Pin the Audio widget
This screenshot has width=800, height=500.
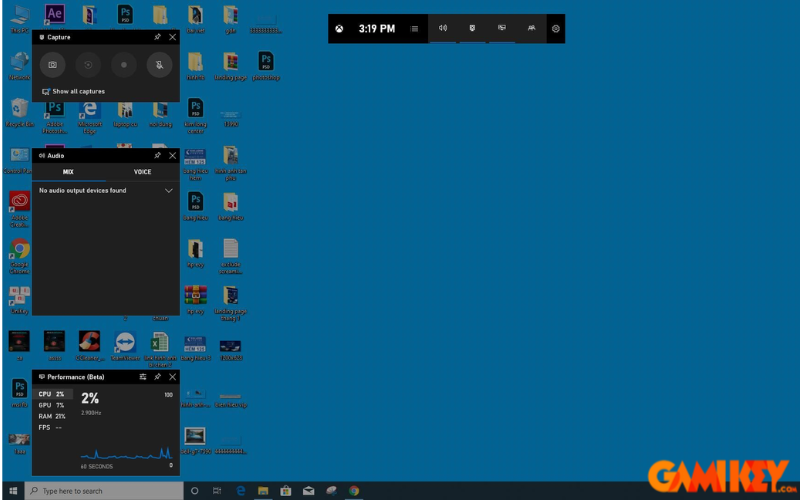pos(157,156)
